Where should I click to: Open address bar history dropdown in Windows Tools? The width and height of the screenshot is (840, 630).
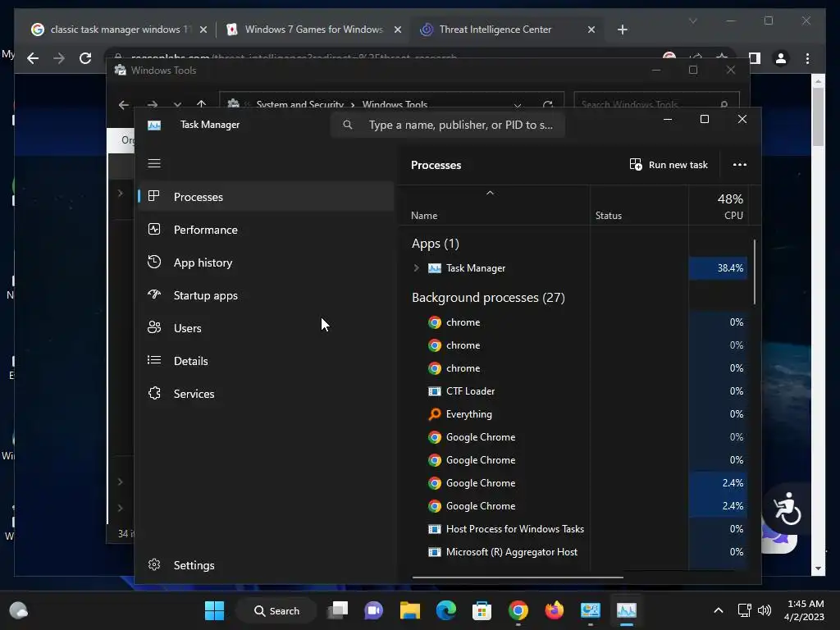(x=517, y=104)
